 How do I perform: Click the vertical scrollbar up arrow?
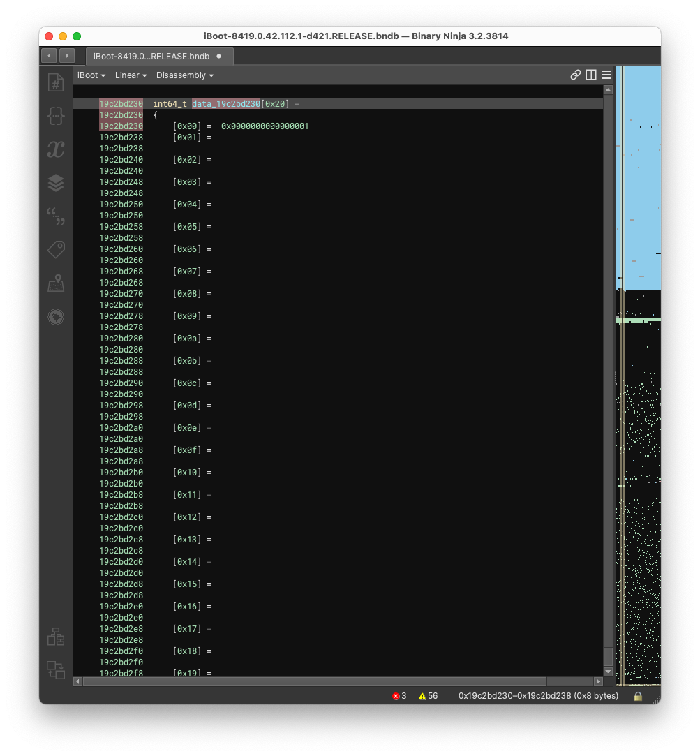pos(608,89)
